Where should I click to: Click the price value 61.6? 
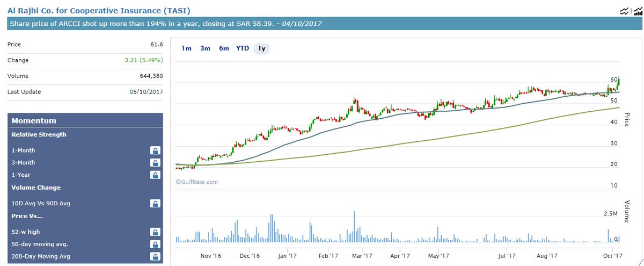click(156, 45)
